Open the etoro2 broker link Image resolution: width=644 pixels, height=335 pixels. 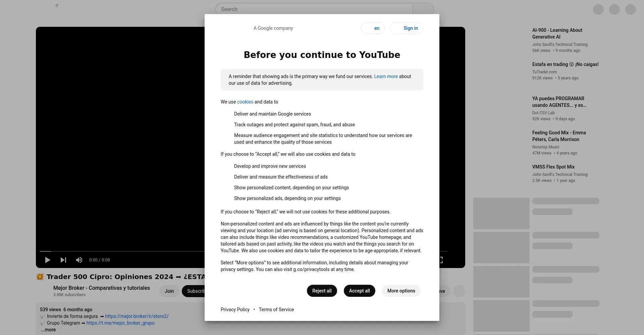137,316
